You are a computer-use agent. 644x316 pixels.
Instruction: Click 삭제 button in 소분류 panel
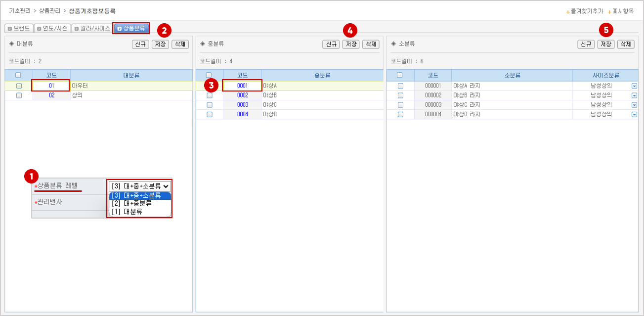click(625, 44)
